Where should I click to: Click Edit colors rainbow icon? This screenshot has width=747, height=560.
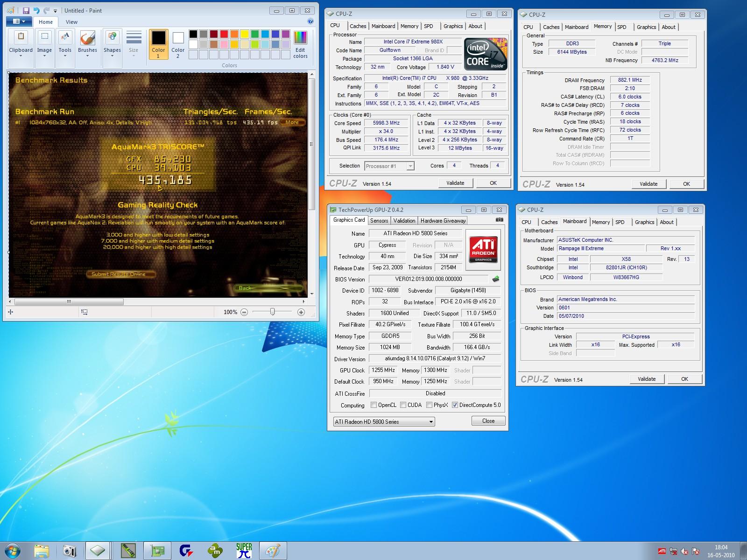tap(300, 44)
